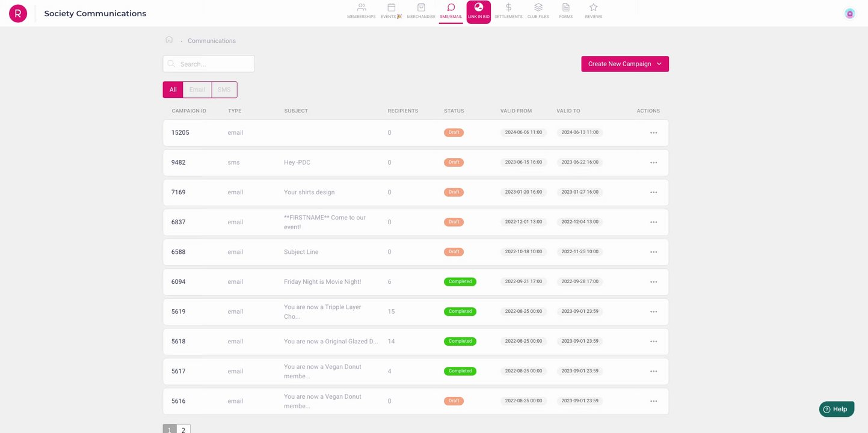Open the user profile avatar

pyautogui.click(x=850, y=13)
